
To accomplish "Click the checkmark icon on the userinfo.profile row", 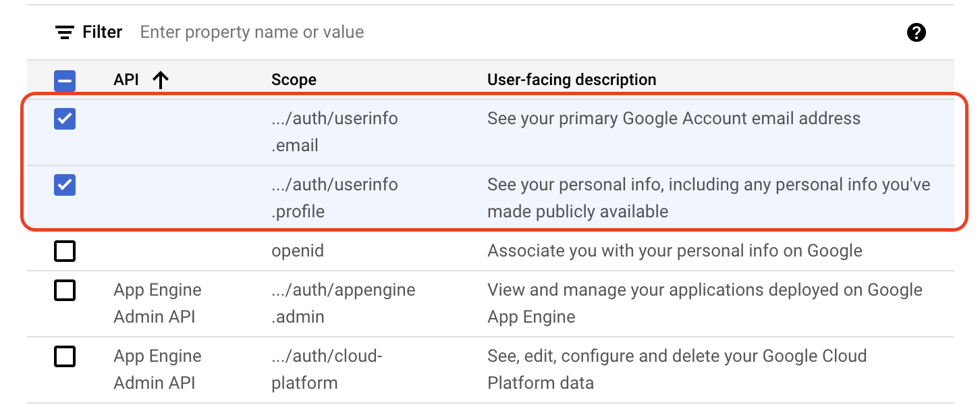I will pyautogui.click(x=65, y=185).
